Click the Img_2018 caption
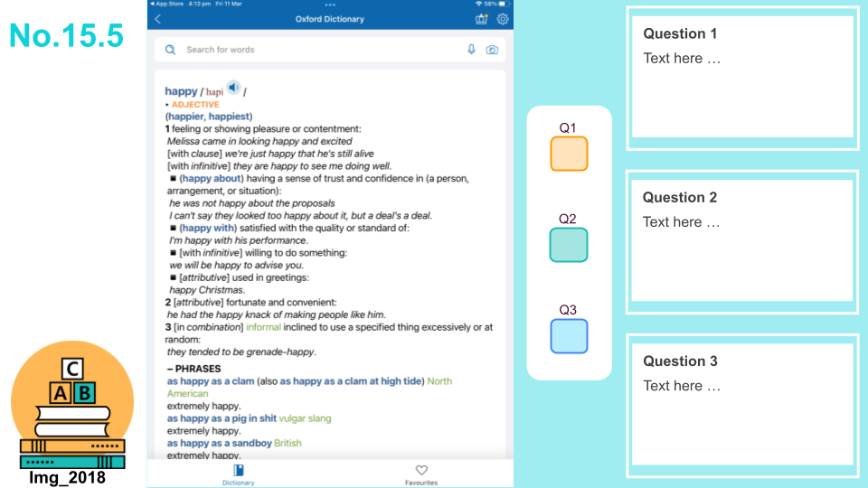868x488 pixels. coord(67,477)
